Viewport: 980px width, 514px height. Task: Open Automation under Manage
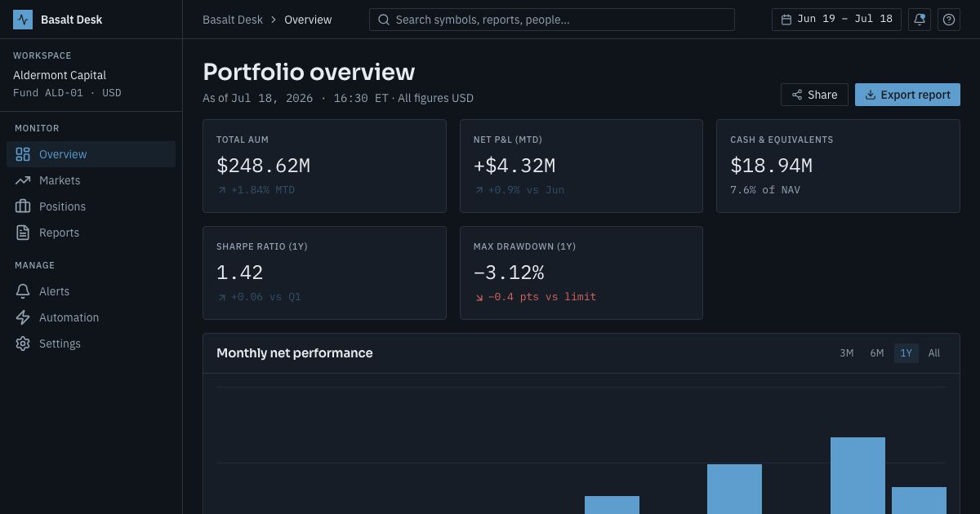[91, 317]
